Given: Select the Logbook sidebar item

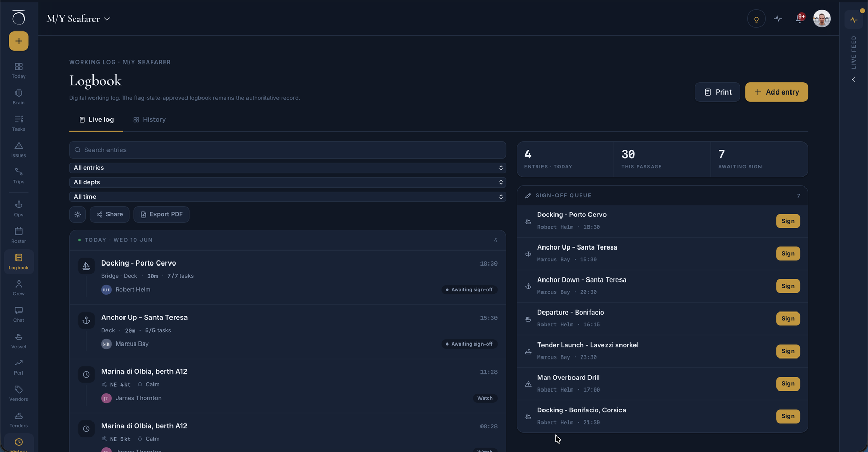Looking at the screenshot, I should (x=19, y=261).
